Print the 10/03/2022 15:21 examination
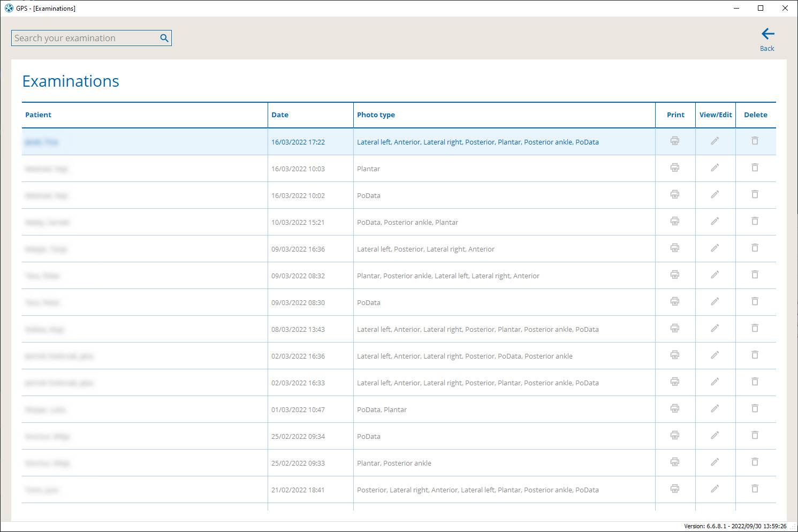The width and height of the screenshot is (798, 532). coord(675,221)
